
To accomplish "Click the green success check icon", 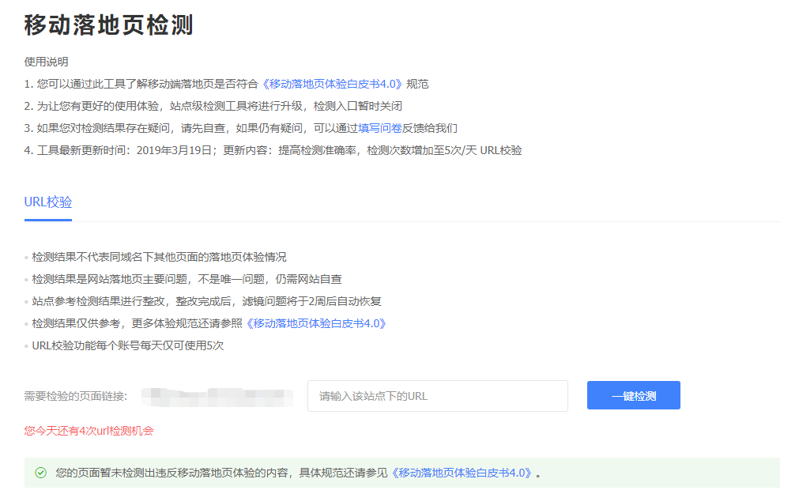I will coord(41,472).
